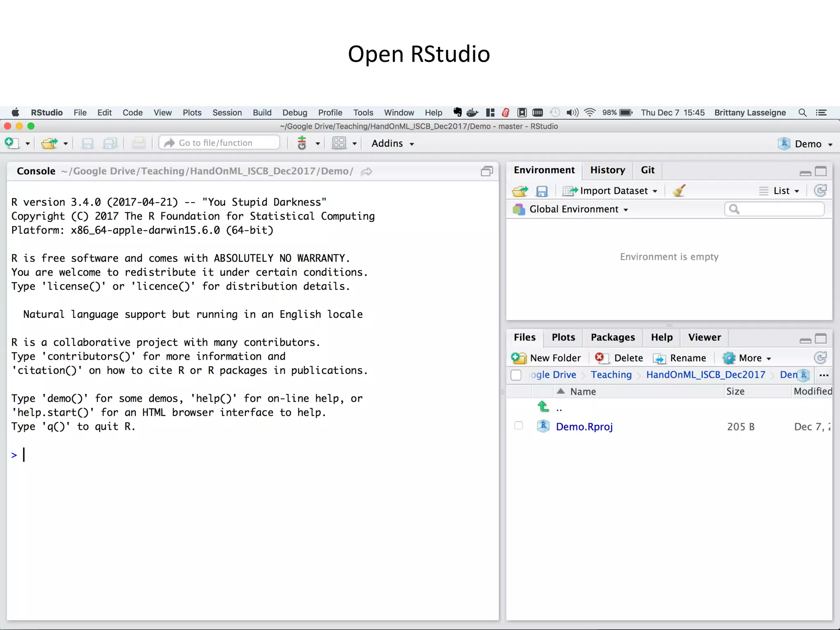Toggle the select-all files checkbox

coord(516,375)
